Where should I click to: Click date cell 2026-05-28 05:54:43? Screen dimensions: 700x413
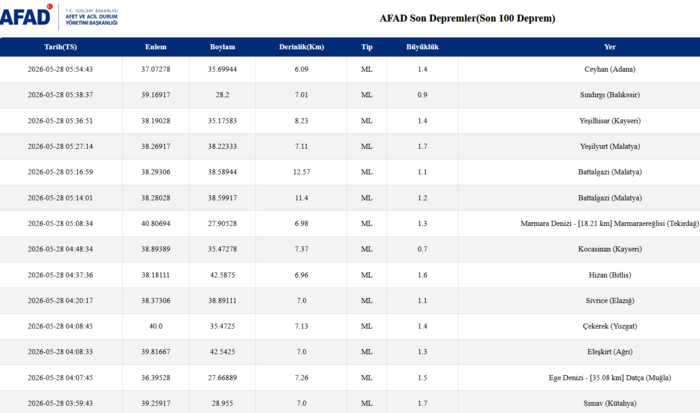click(60, 69)
